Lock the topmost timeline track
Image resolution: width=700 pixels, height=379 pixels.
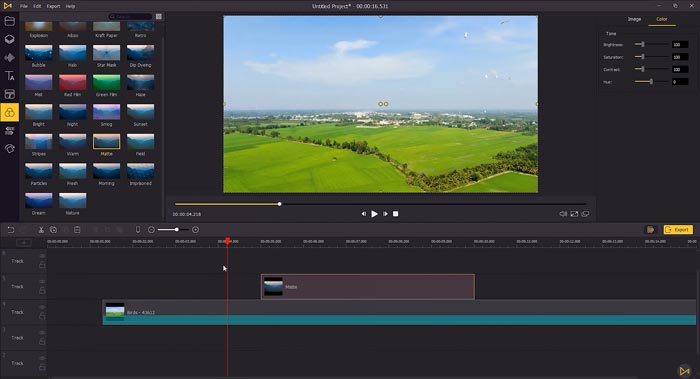tap(42, 265)
